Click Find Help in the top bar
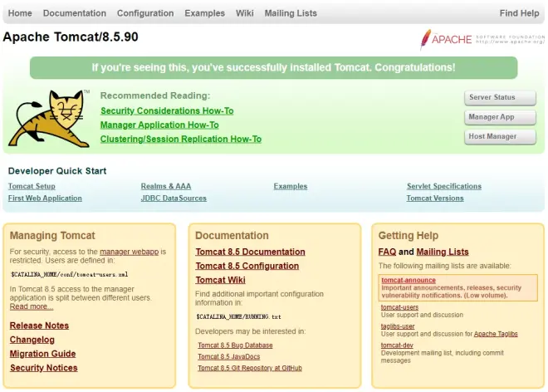The image size is (548, 392). [x=519, y=13]
